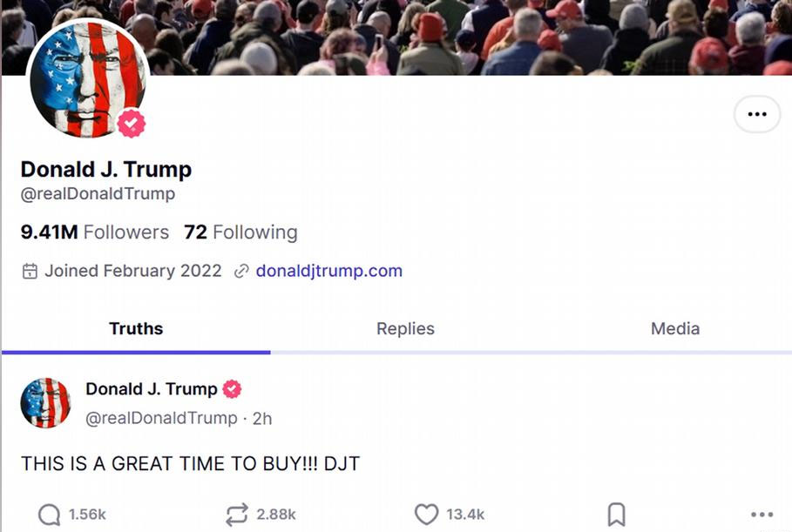Click the post's 2h timestamp
Viewport: 792px width, 532px height.
click(262, 419)
